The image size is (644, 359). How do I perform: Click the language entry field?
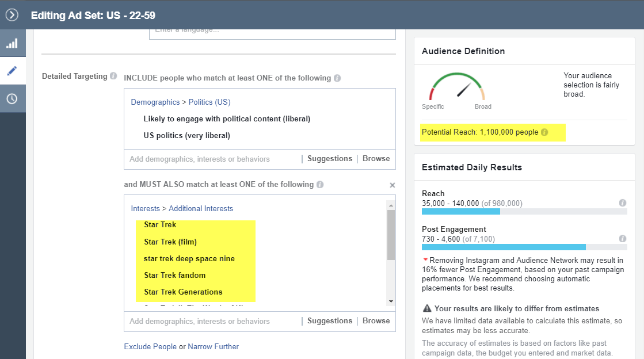[272, 34]
